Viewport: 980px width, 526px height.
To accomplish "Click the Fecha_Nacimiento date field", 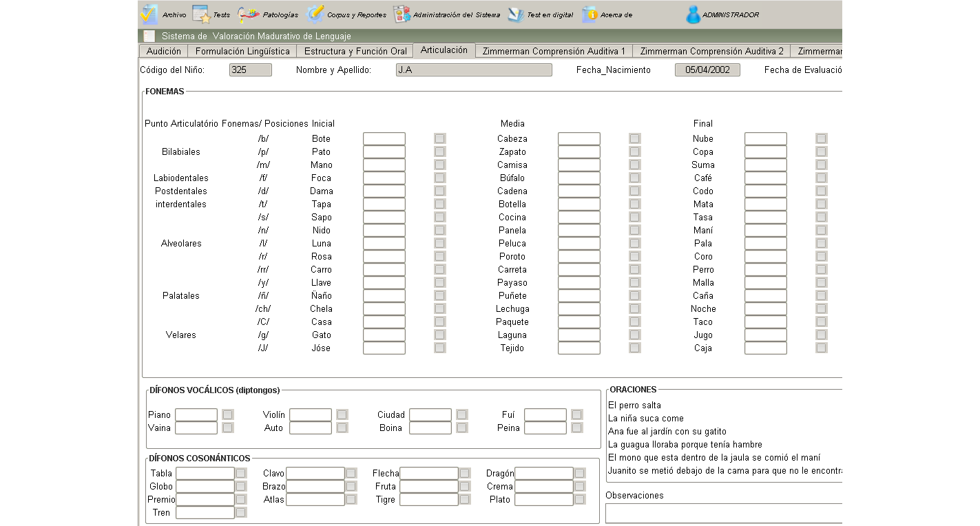I will [707, 70].
